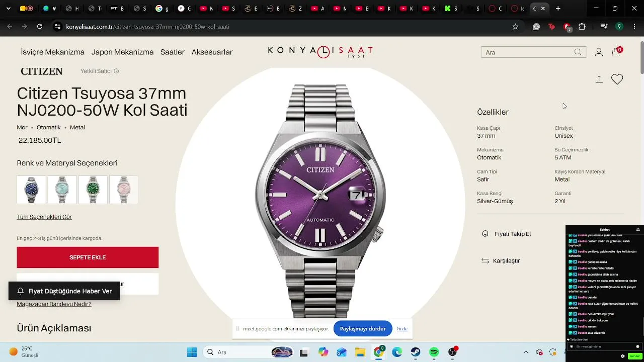Select the light turquoise dial color option
The height and width of the screenshot is (362, 644).
(62, 190)
